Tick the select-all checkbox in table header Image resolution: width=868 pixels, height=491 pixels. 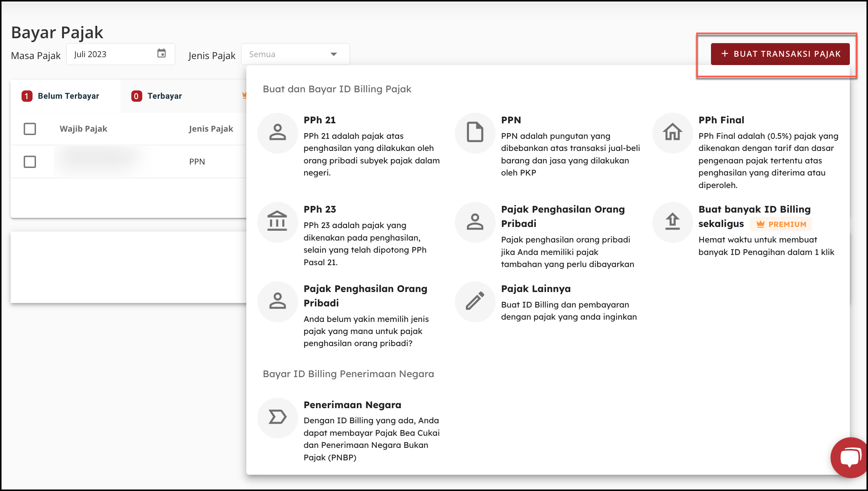click(30, 129)
